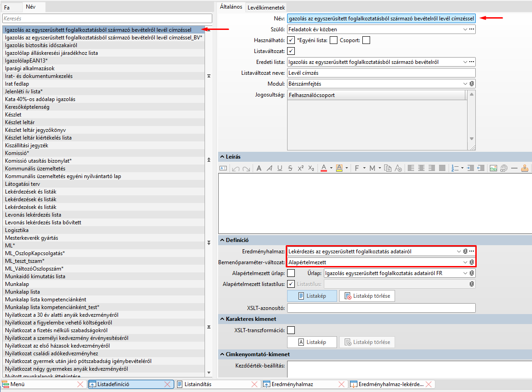
Task: Open the Eredeti lista dropdown
Action: (x=465, y=62)
